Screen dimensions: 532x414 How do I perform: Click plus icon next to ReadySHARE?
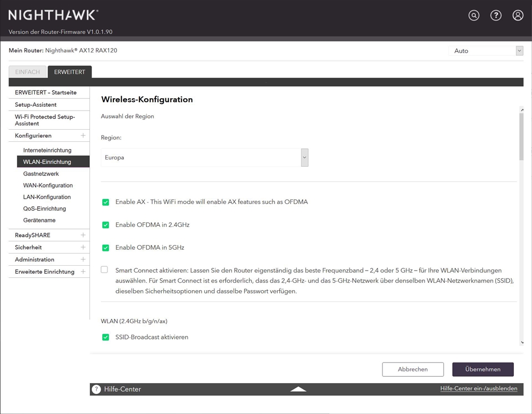[83, 235]
